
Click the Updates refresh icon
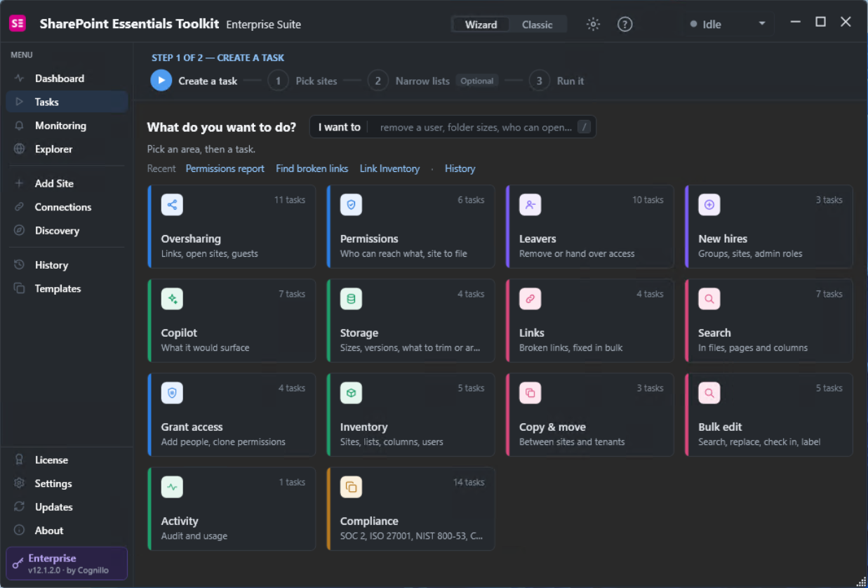click(20, 507)
